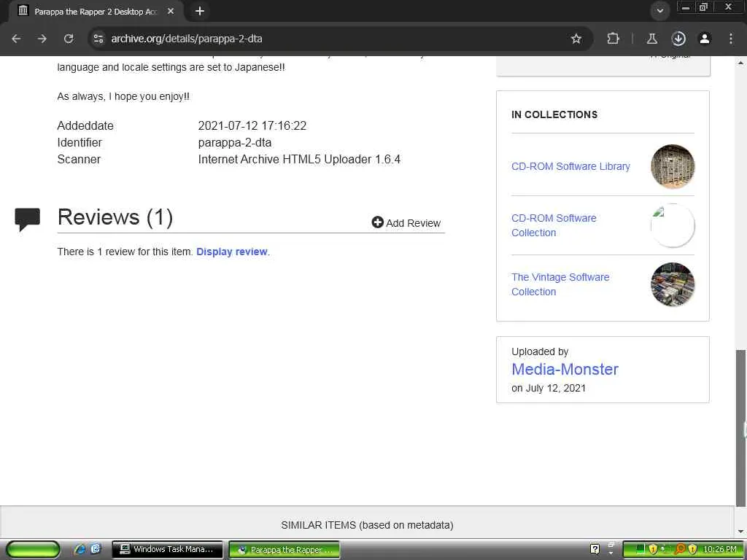This screenshot has height=560, width=747.
Task: Click the page vertical scrollbar thumb
Action: tap(741, 427)
